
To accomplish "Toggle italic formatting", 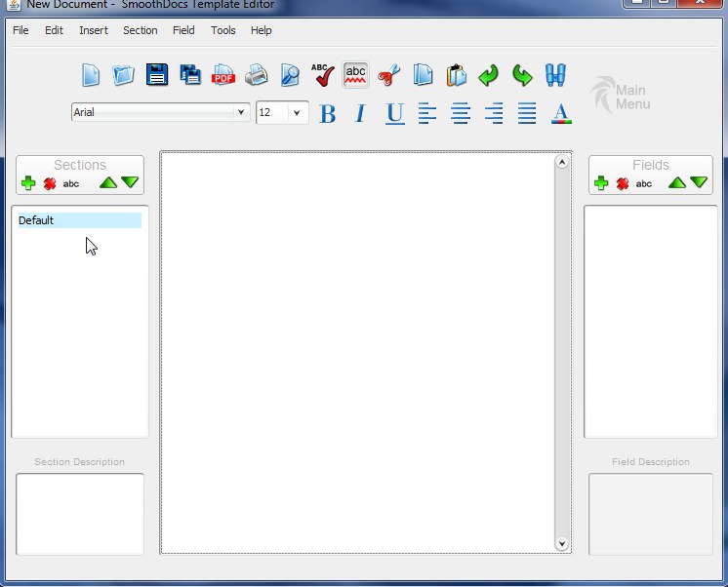I will [360, 114].
